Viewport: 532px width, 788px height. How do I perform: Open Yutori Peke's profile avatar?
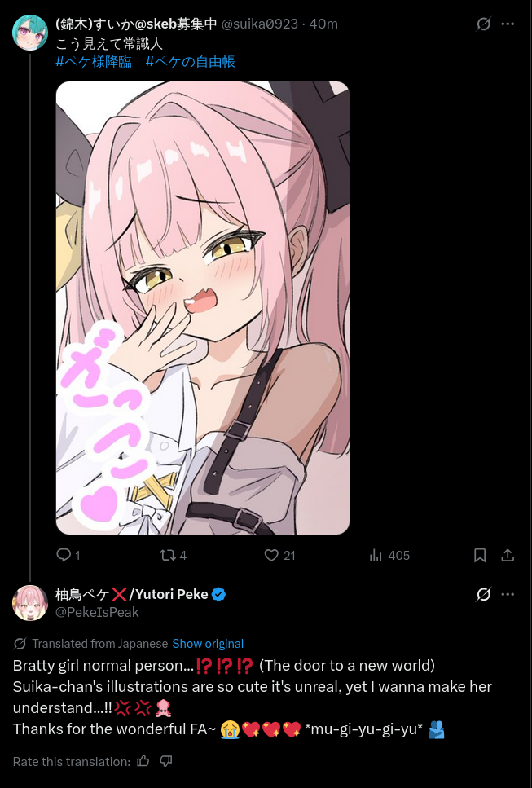[29, 603]
